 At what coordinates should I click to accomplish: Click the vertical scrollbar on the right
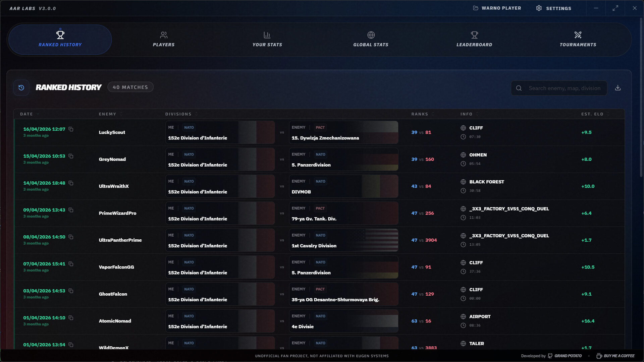[641, 97]
